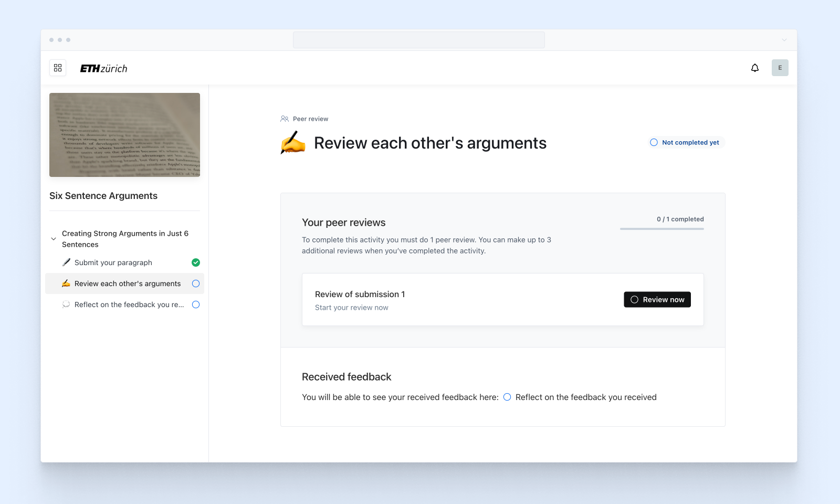Open the apps grid menu icon
This screenshot has height=504, width=840.
pos(58,68)
